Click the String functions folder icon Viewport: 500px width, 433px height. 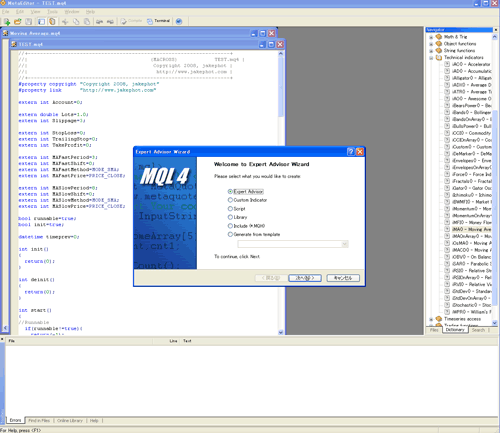point(439,51)
